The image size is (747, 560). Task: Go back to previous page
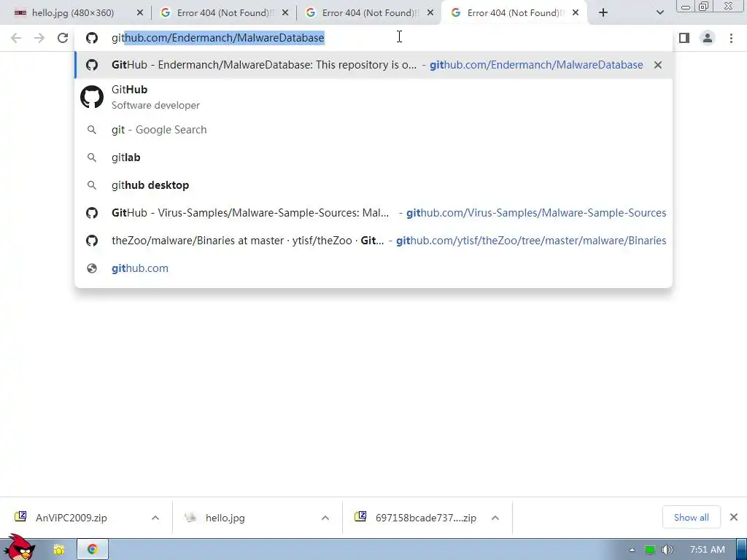(x=16, y=38)
